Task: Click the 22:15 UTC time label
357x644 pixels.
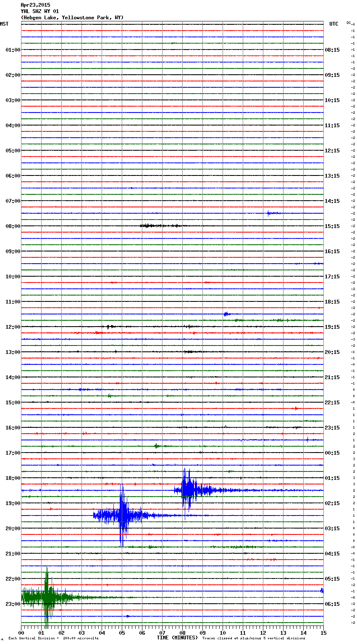Action: [332, 402]
